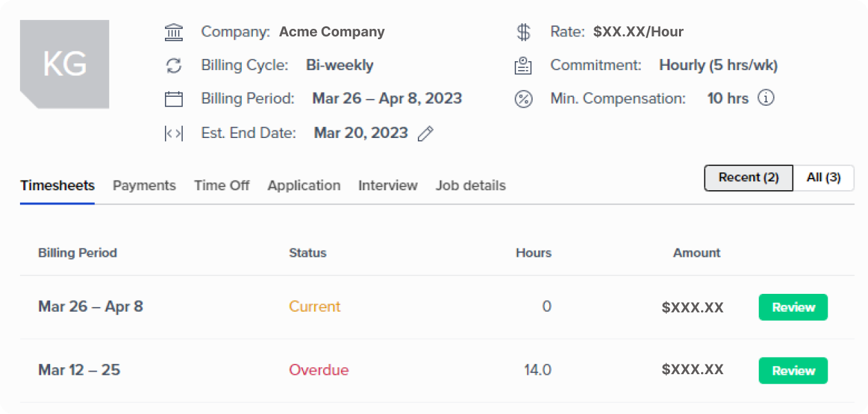Switch to the Payments tab

(x=144, y=185)
